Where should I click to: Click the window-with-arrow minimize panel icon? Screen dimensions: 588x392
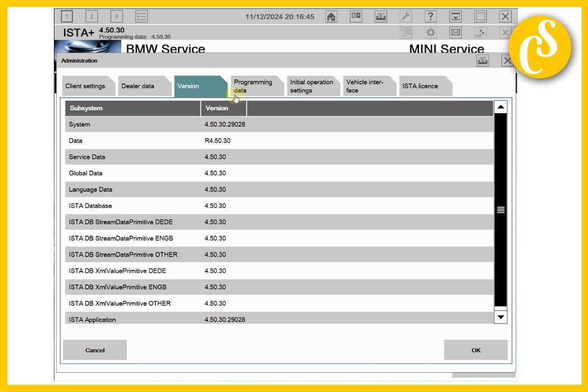[455, 16]
